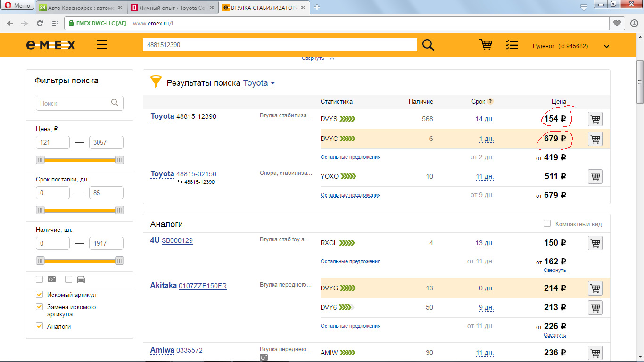Click the part number search field
644x362 pixels.
click(280, 45)
